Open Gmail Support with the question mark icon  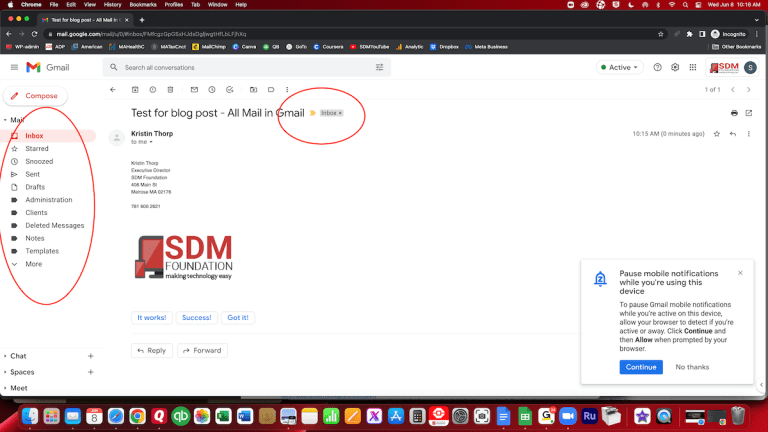point(657,68)
